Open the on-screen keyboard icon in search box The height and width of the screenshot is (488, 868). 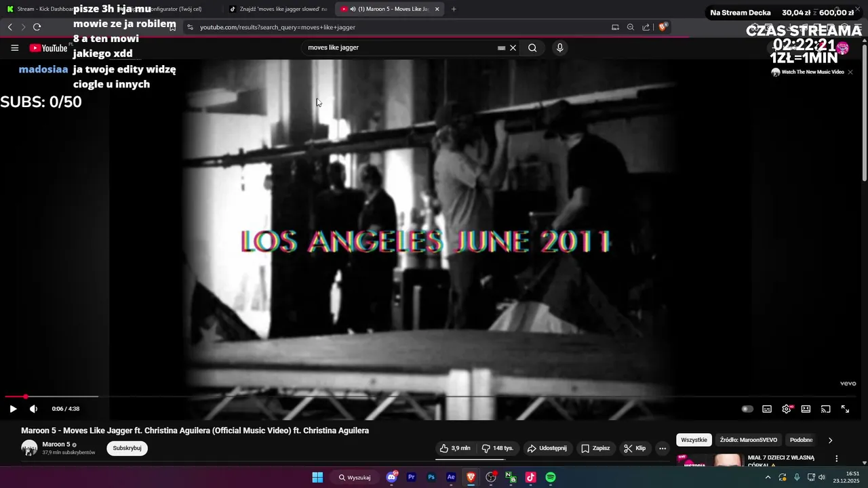(x=502, y=48)
